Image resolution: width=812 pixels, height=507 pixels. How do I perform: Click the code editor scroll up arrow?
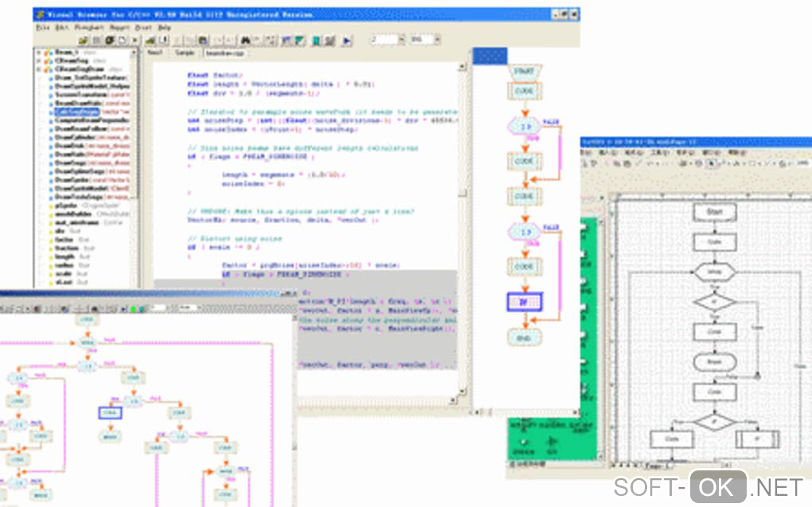pyautogui.click(x=462, y=67)
